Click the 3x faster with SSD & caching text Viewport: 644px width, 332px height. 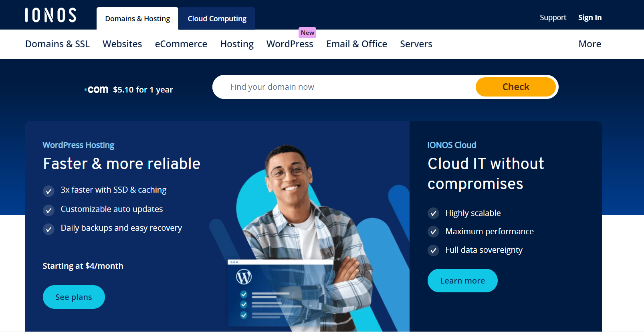coord(113,190)
